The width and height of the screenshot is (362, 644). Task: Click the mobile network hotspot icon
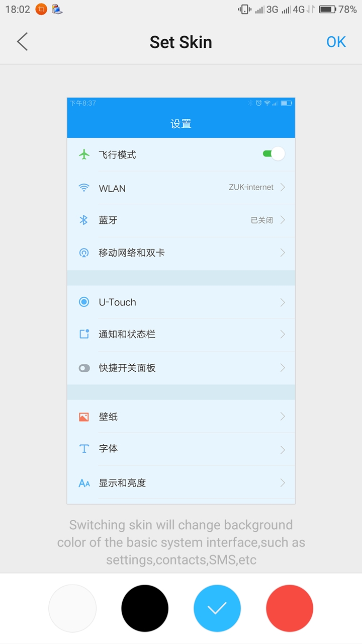[x=84, y=253]
